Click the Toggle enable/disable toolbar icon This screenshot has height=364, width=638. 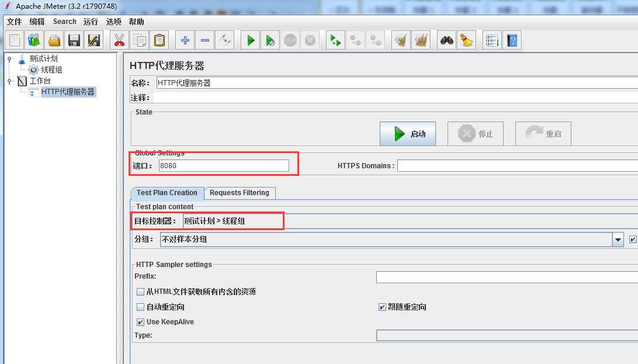click(x=225, y=40)
